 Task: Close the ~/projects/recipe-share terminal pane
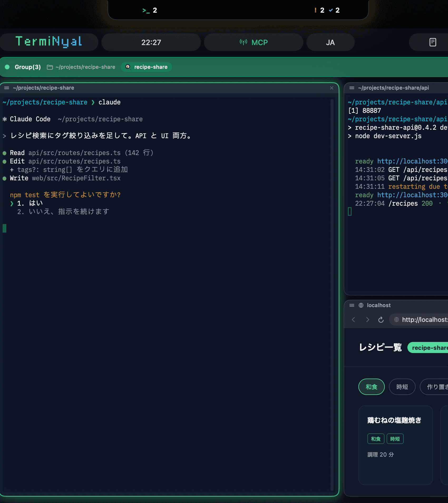click(x=332, y=88)
